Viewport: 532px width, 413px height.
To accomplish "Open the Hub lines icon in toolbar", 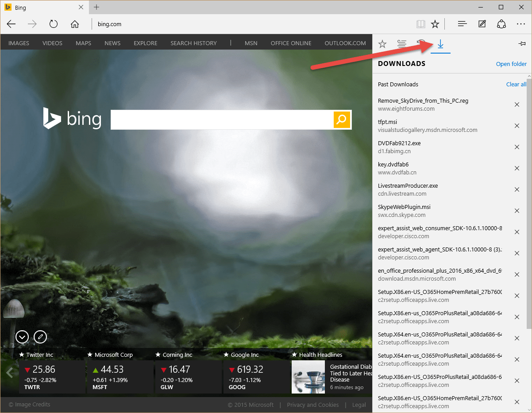I will (463, 24).
